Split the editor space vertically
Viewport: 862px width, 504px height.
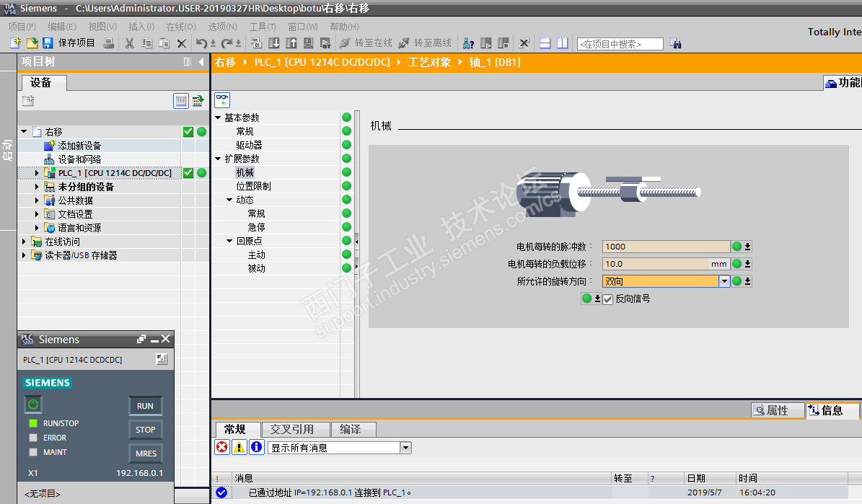coord(563,43)
